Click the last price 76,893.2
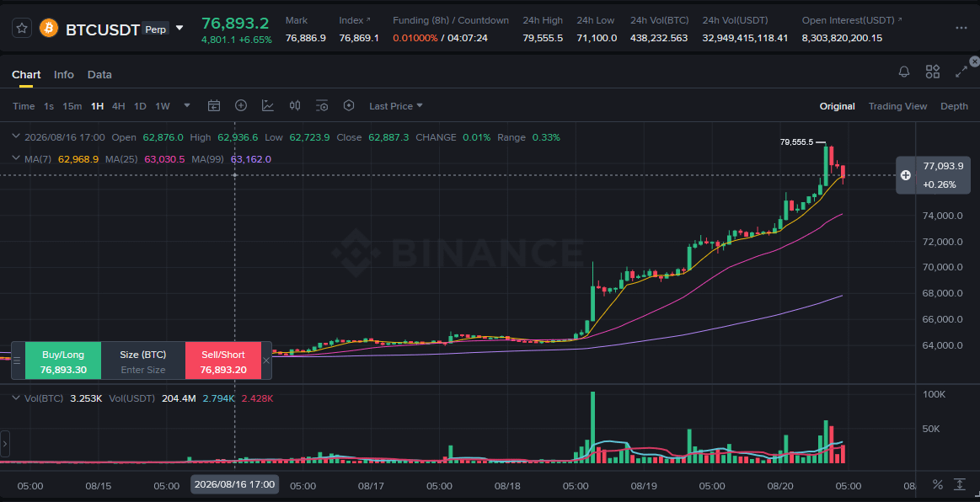Viewport: 980px width, 502px height. pyautogui.click(x=235, y=24)
